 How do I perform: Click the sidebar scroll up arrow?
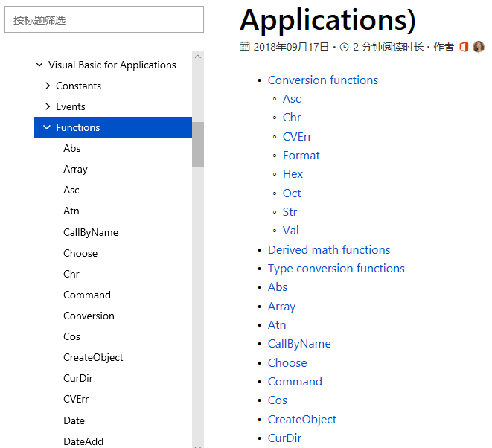[x=198, y=57]
